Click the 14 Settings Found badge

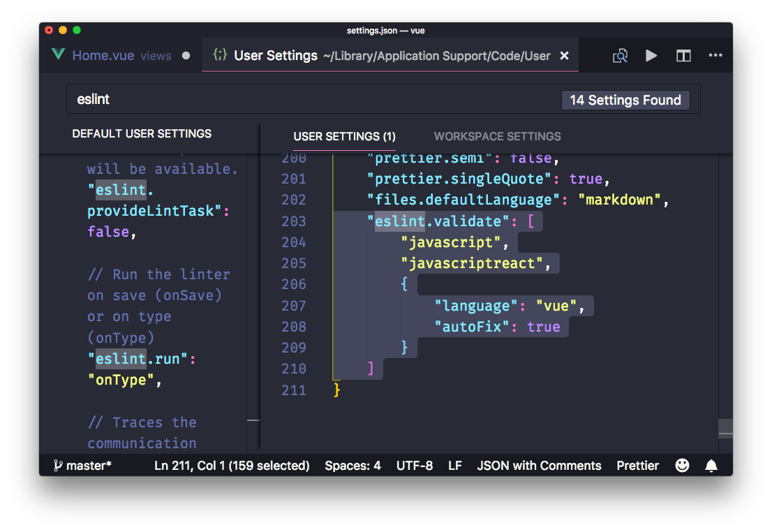pyautogui.click(x=625, y=100)
